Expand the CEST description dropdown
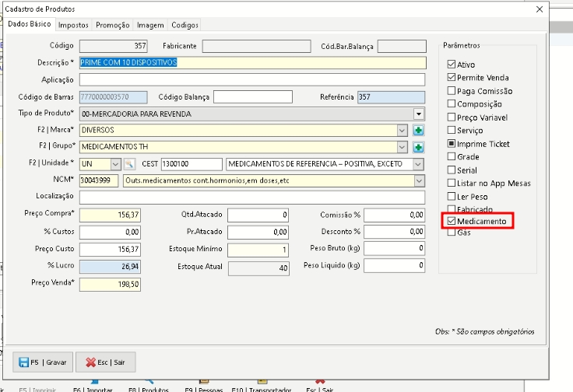Image resolution: width=573 pixels, height=392 pixels. (x=419, y=164)
